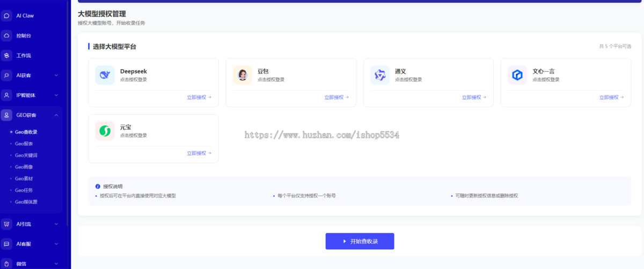
Task: Click the sidebar vertical scrollbar
Action: click(67, 113)
